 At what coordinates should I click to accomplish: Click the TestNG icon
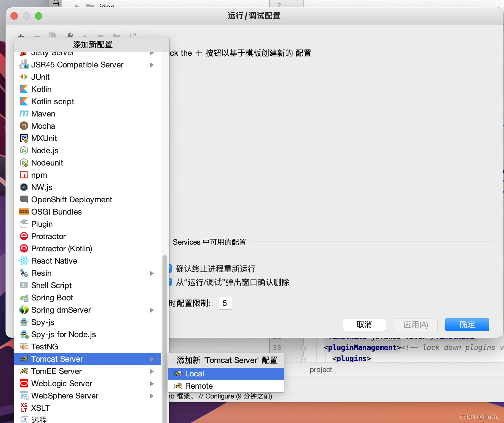pos(24,346)
